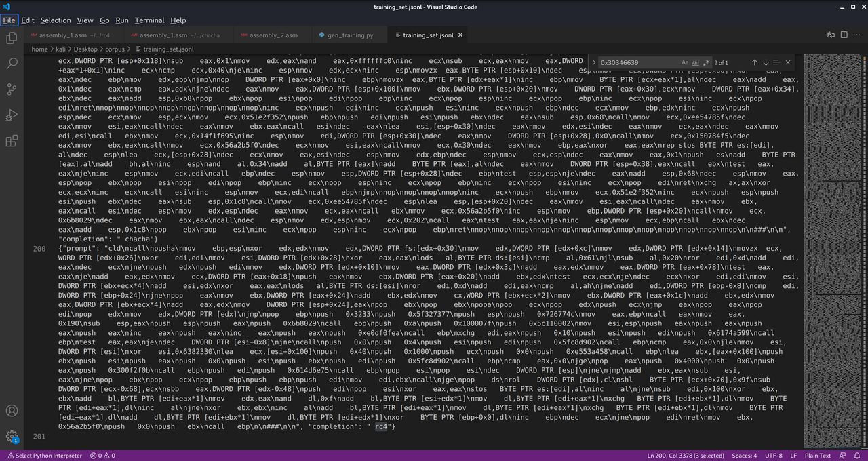Image resolution: width=868 pixels, height=461 pixels.
Task: Open the Accounts menu icon
Action: (12, 411)
